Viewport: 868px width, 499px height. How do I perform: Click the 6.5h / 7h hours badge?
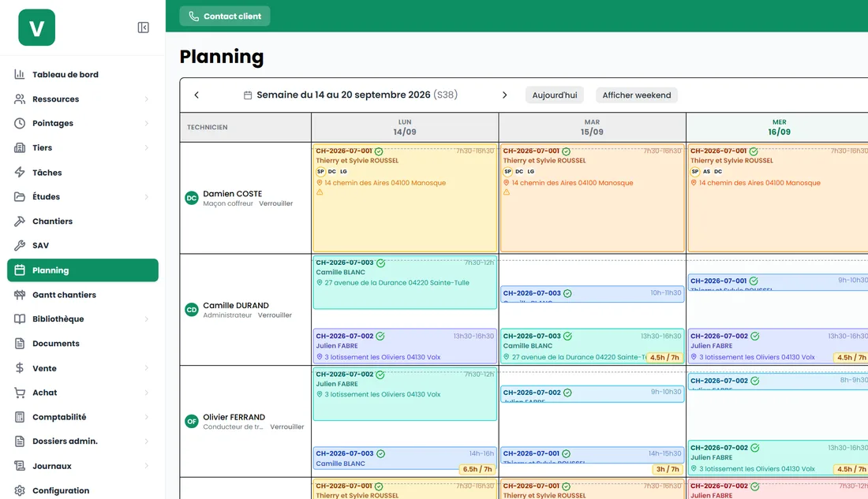pos(477,469)
